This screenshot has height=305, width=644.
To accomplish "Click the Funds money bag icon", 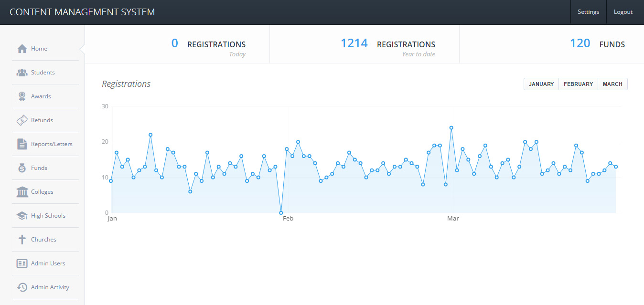I will coord(22,168).
